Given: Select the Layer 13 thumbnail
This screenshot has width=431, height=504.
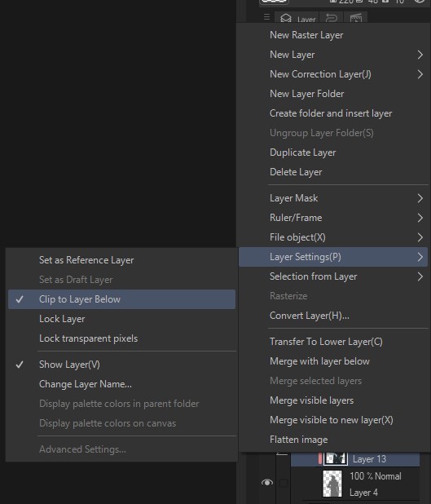Looking at the screenshot, I should pyautogui.click(x=336, y=458).
